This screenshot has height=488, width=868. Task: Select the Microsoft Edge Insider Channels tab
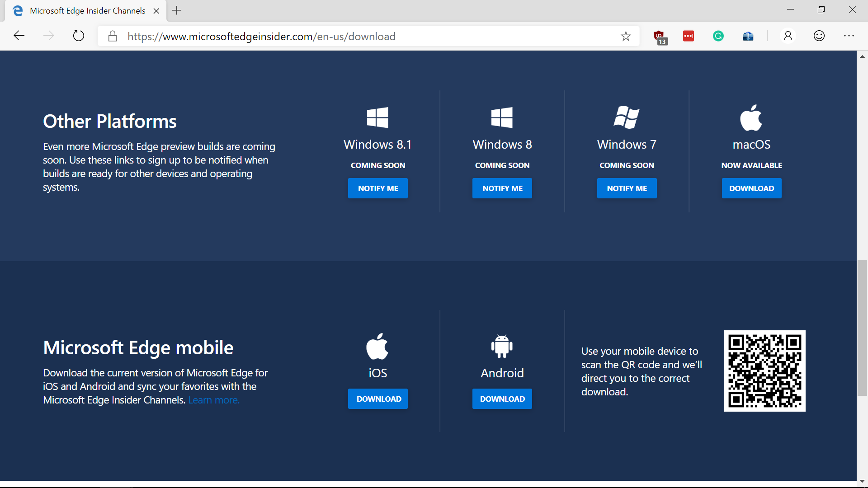[86, 11]
